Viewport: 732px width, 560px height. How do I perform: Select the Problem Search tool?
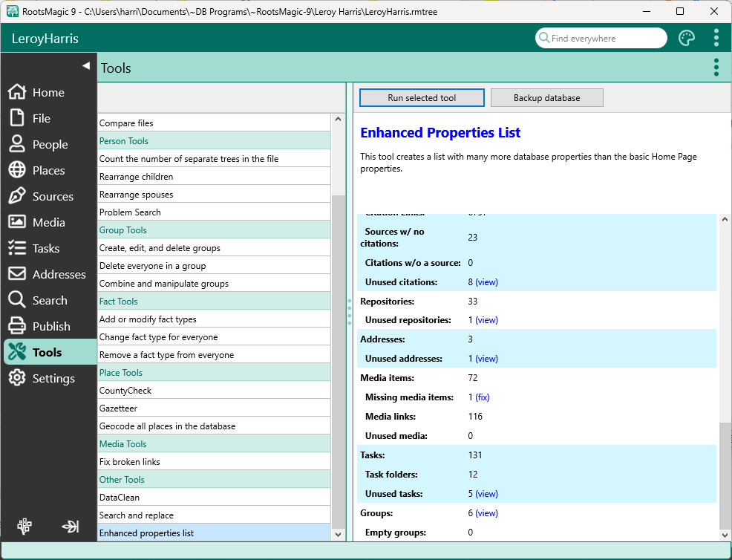130,212
